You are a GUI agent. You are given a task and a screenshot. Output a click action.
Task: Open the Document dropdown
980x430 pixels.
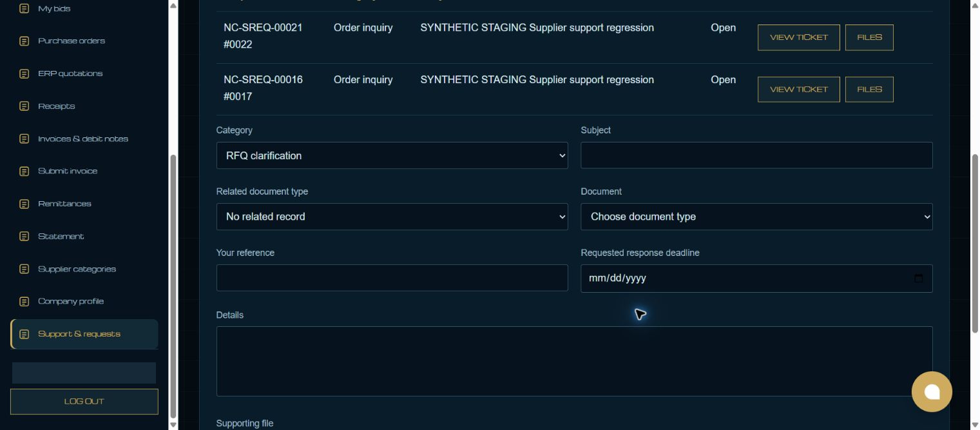pyautogui.click(x=756, y=217)
